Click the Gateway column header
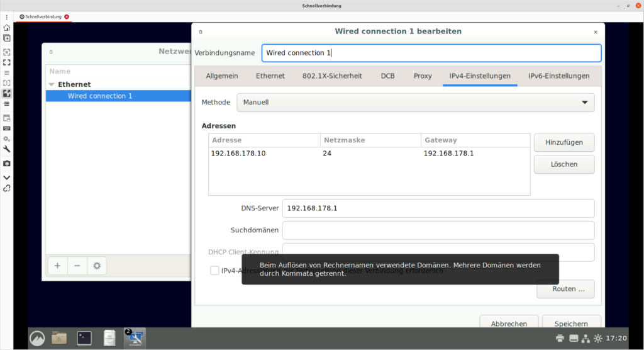Viewport: 644px width, 350px height. pos(475,140)
